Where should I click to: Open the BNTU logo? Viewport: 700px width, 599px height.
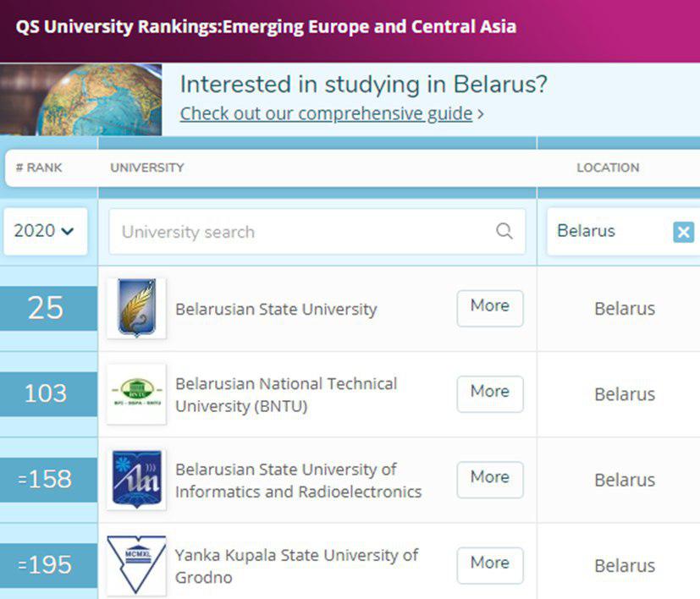pos(136,393)
